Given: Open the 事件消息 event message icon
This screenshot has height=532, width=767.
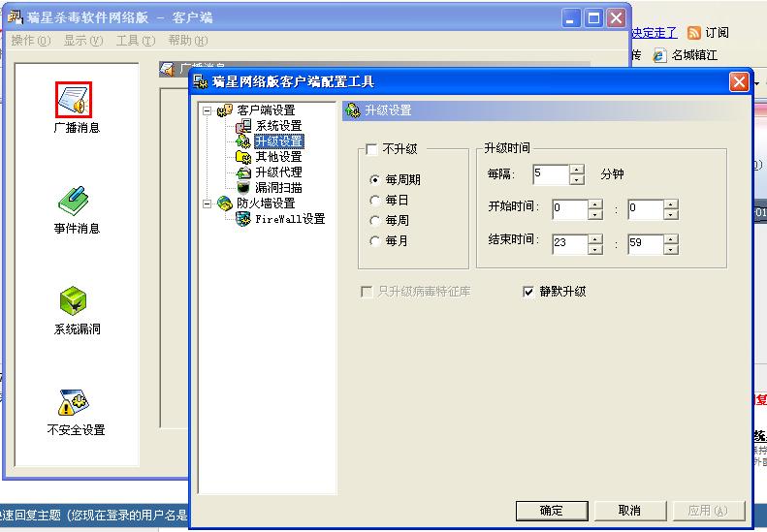Looking at the screenshot, I should [x=74, y=201].
